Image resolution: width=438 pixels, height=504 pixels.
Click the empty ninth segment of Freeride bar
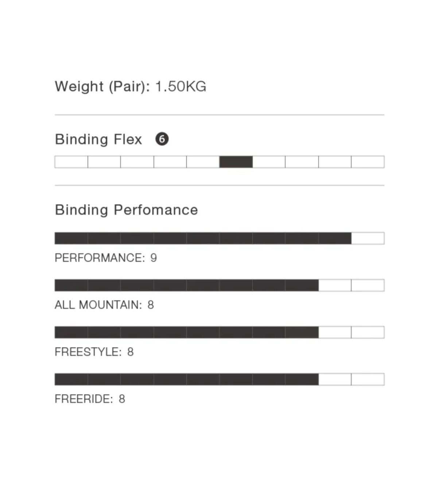335,379
